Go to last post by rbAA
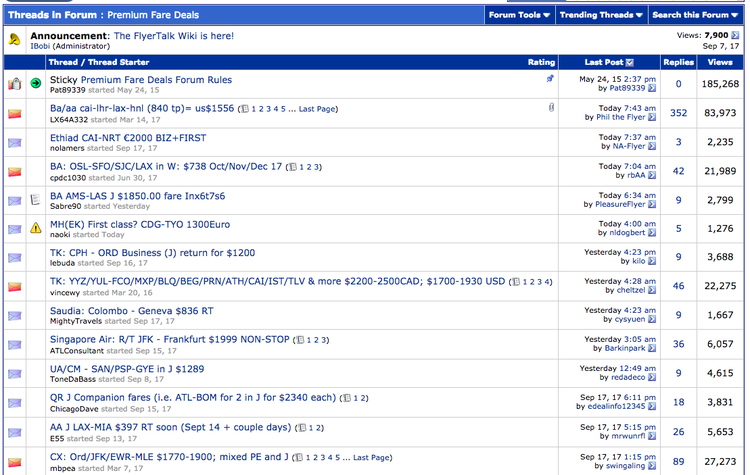Viewport: 750px width, 475px height. (x=652, y=176)
